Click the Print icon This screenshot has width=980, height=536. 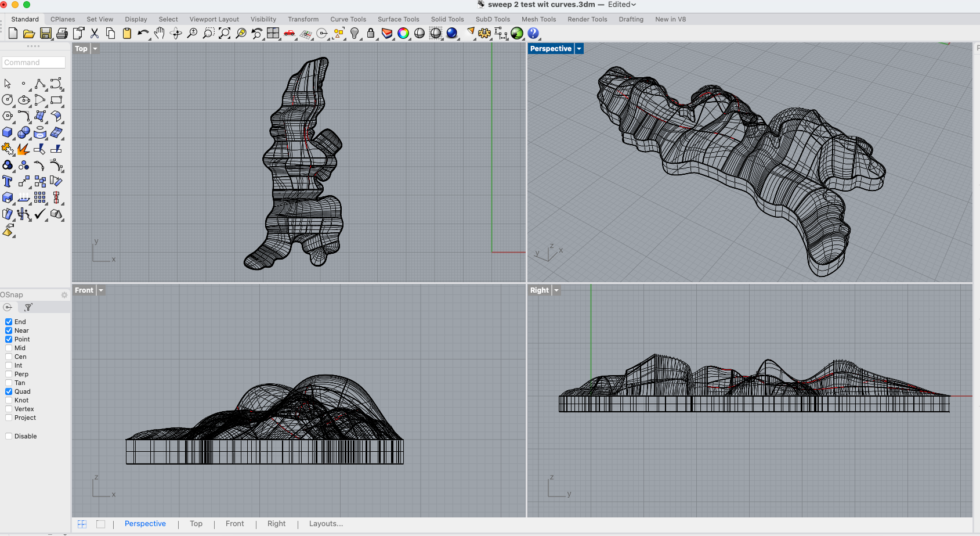pos(62,34)
